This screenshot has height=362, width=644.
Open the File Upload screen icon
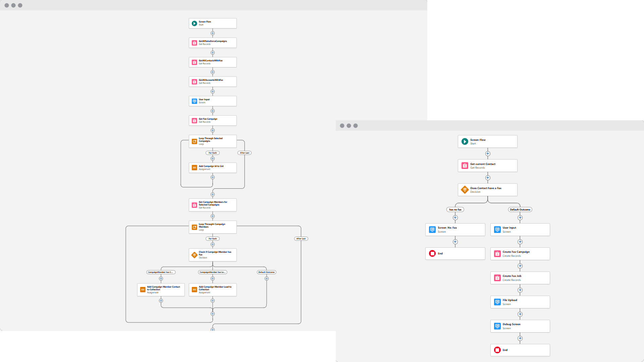tap(497, 302)
